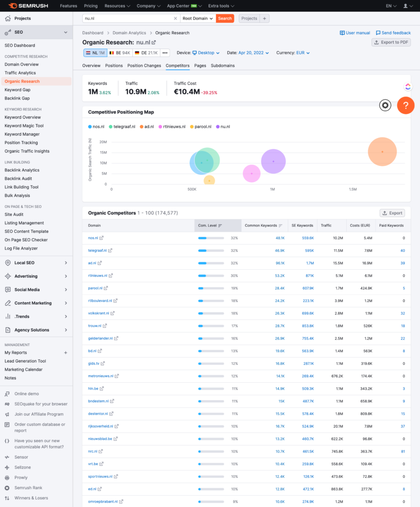Open the orange help question button
Screen dimensions: 420x507
click(x=406, y=105)
